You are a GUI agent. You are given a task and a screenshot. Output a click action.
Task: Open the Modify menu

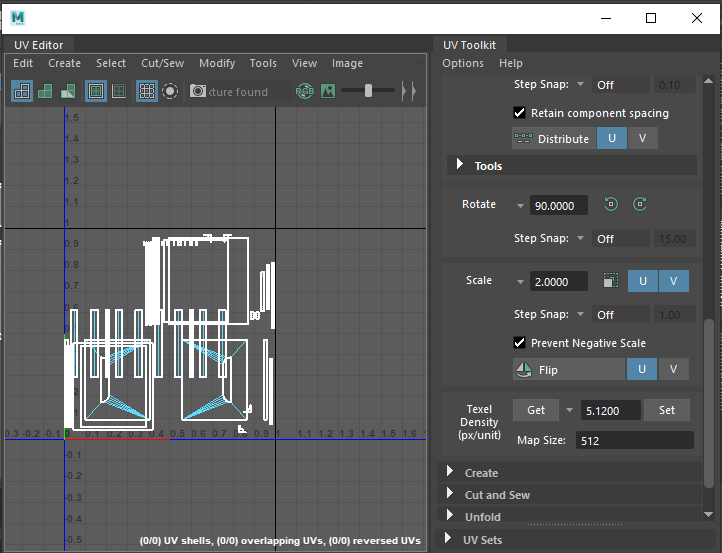(217, 63)
